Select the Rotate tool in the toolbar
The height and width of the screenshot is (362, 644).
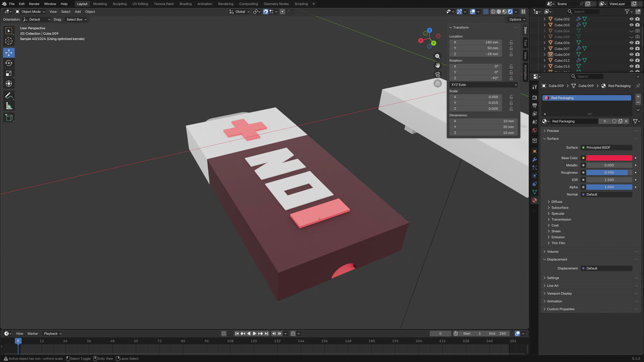click(9, 63)
